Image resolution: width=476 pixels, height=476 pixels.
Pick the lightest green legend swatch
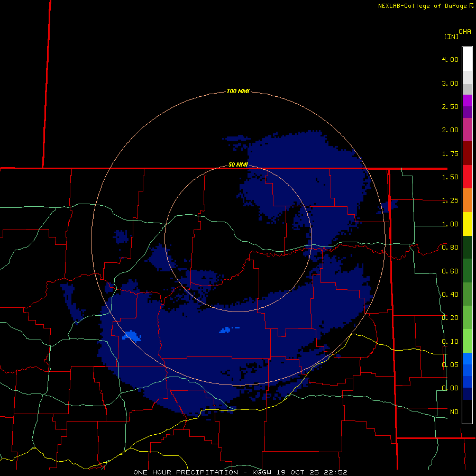pos(467,341)
